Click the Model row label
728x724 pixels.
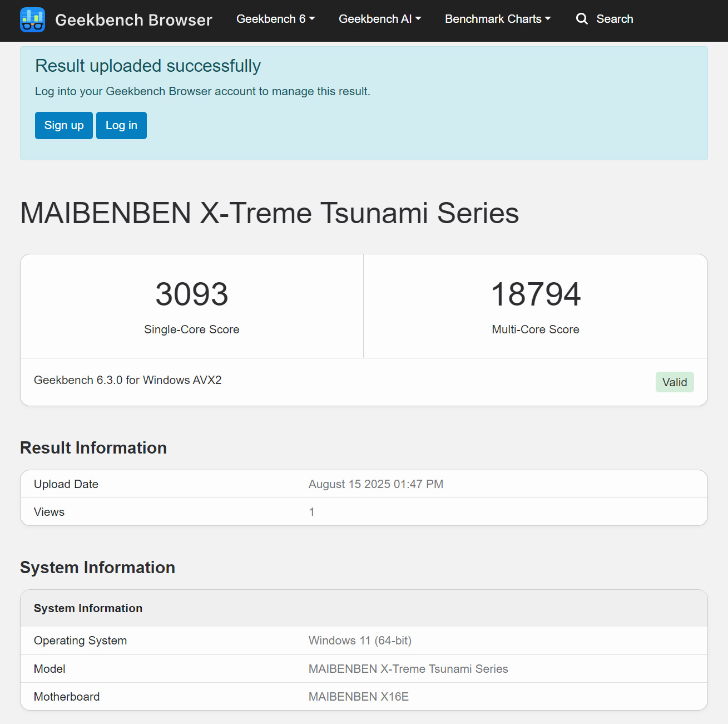click(x=49, y=669)
